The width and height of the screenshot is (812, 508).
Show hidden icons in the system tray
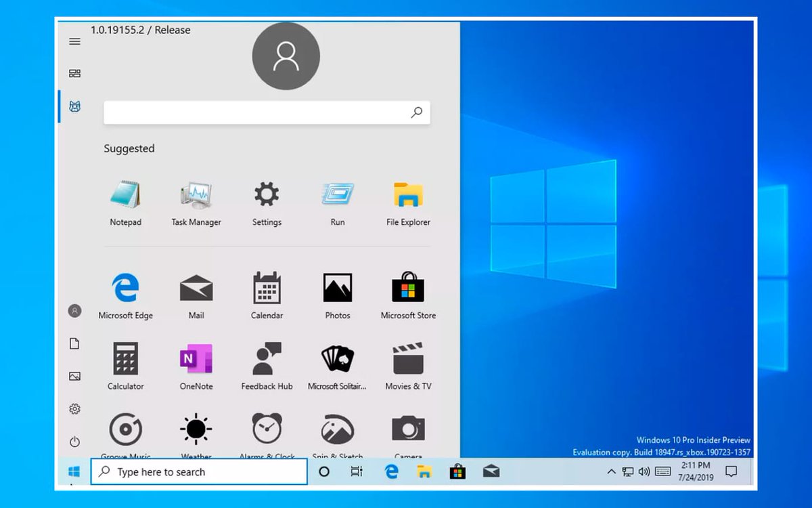pos(610,471)
